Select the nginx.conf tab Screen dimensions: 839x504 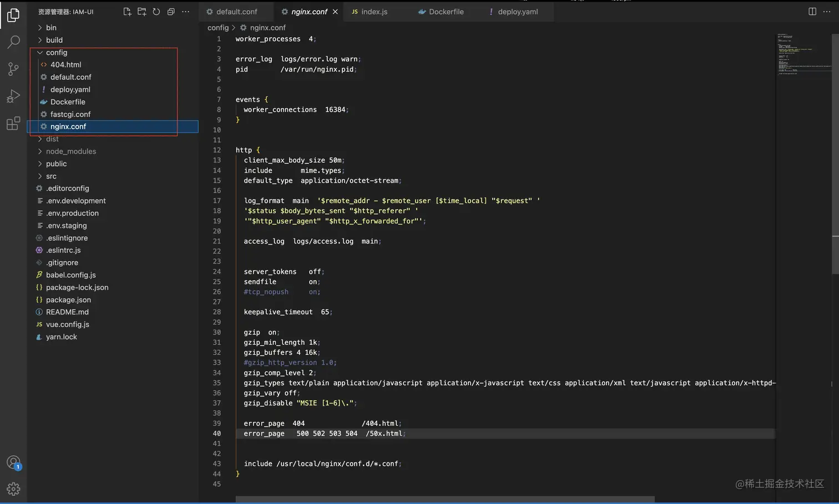[309, 12]
